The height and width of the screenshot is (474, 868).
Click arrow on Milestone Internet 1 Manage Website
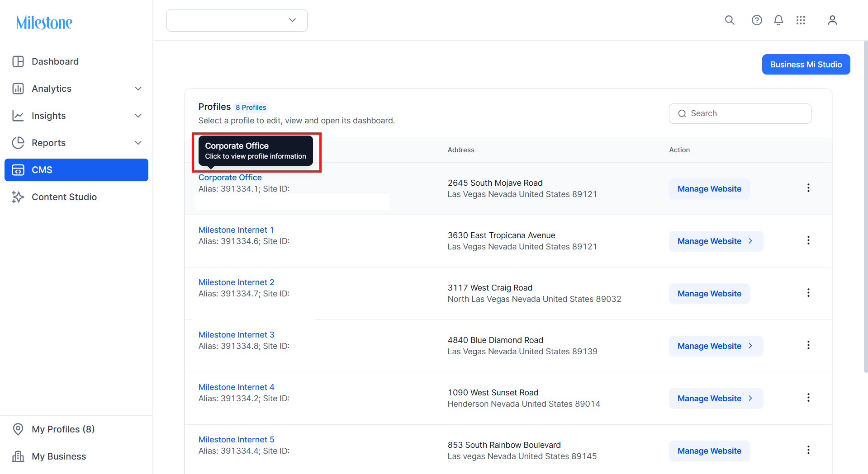coord(750,241)
